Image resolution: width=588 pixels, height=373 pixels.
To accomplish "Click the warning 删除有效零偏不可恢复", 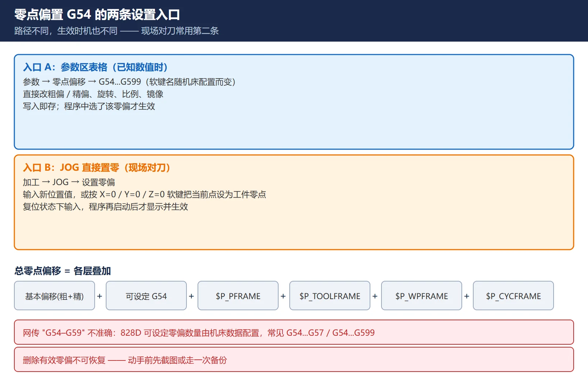I will pos(294,359).
